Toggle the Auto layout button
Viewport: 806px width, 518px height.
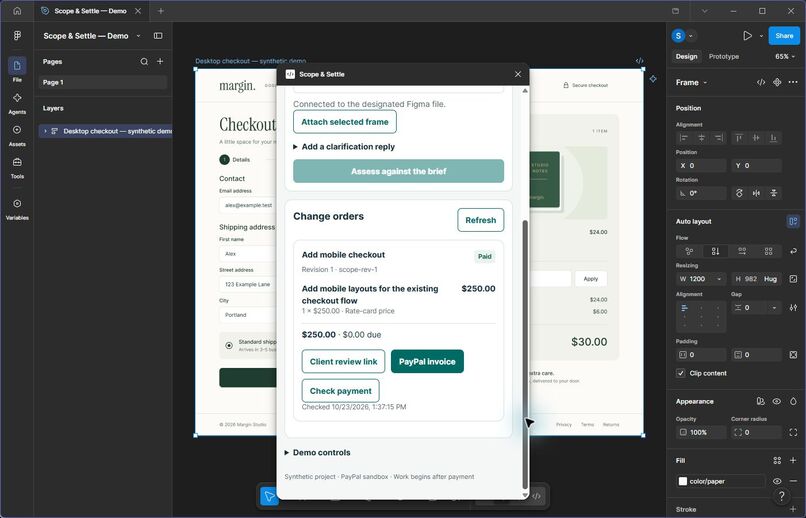click(793, 221)
